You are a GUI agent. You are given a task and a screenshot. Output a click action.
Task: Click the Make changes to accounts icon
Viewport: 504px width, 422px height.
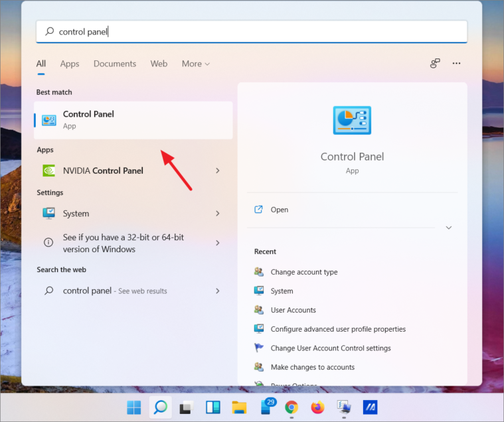point(259,366)
